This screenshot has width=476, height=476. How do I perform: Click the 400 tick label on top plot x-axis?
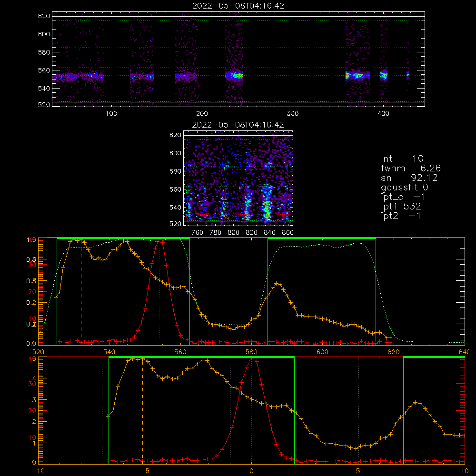[x=383, y=114]
